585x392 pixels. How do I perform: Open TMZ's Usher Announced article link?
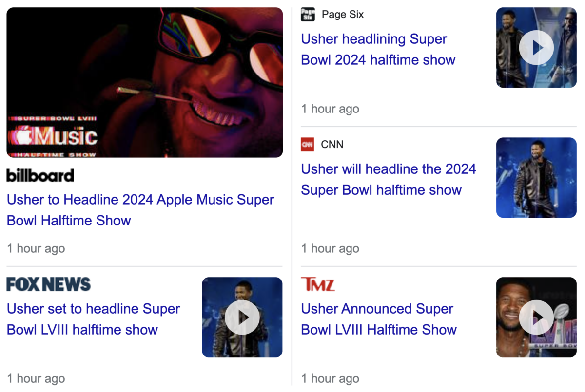coord(379,319)
